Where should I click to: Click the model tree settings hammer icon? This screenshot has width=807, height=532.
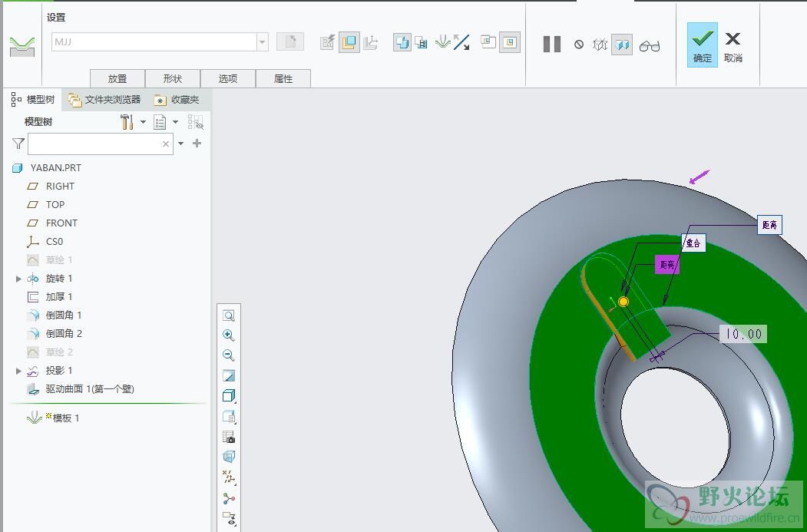[127, 122]
